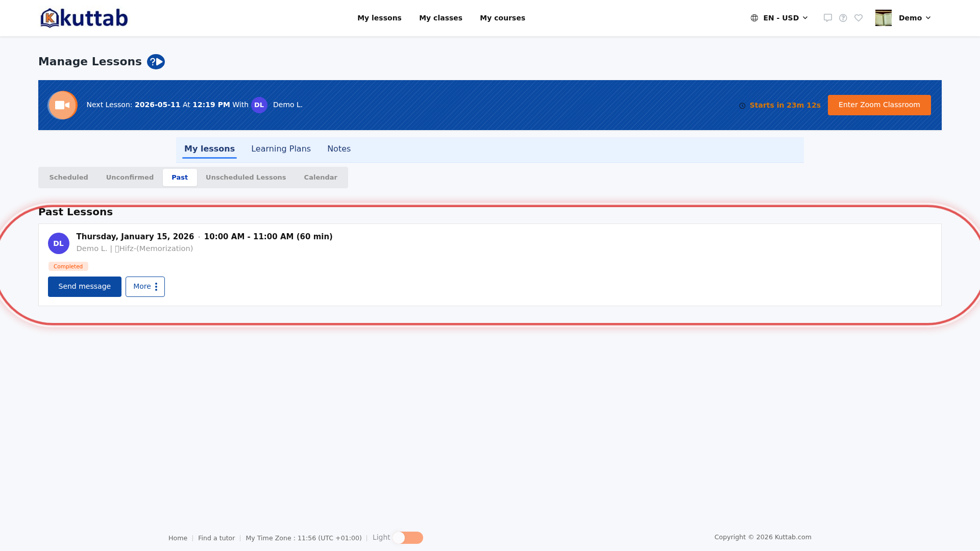
Task: Open the Find a tutor footer link
Action: [x=216, y=538]
